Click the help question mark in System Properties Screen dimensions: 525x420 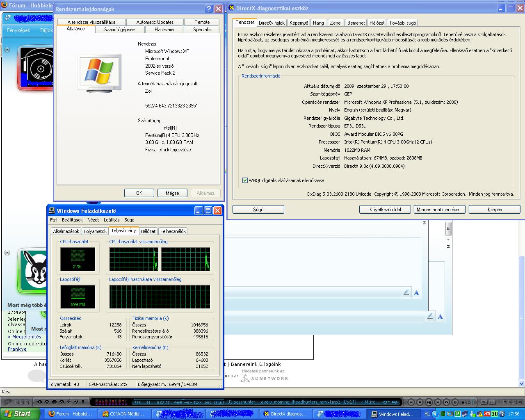(209, 9)
